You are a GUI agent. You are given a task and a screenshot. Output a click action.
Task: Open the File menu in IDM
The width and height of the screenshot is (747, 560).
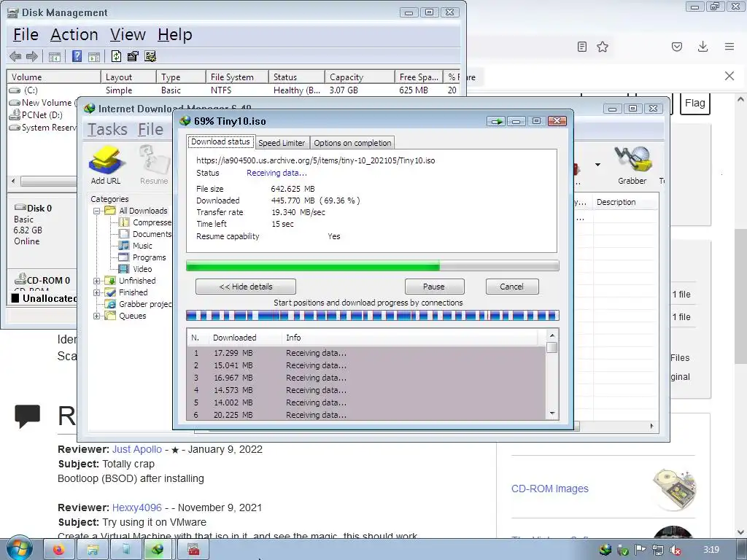(150, 129)
